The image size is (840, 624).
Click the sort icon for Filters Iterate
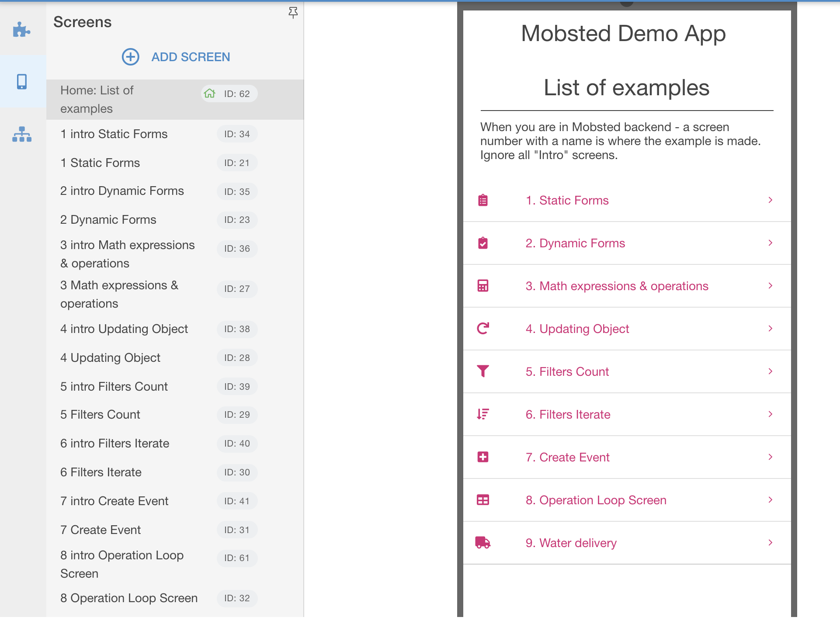pos(483,414)
